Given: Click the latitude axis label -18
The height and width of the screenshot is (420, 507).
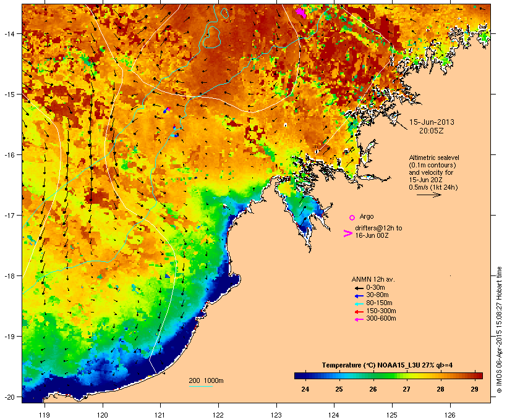Looking at the screenshot, I should click(x=9, y=276).
